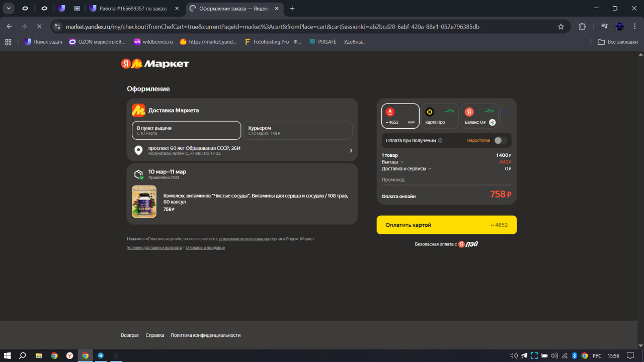Click the Yandex Pay logo
644x362 pixels.
pyautogui.click(x=468, y=244)
